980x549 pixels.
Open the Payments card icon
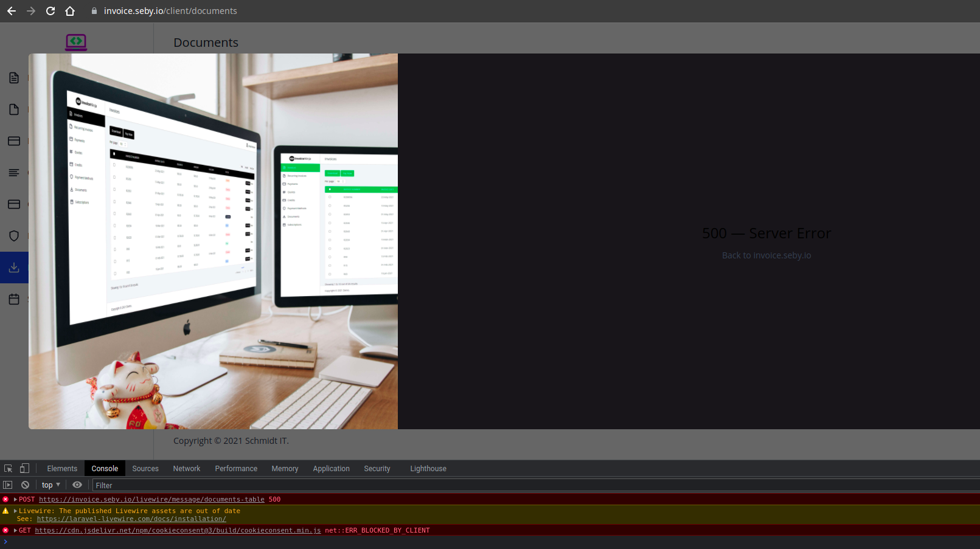pos(14,140)
